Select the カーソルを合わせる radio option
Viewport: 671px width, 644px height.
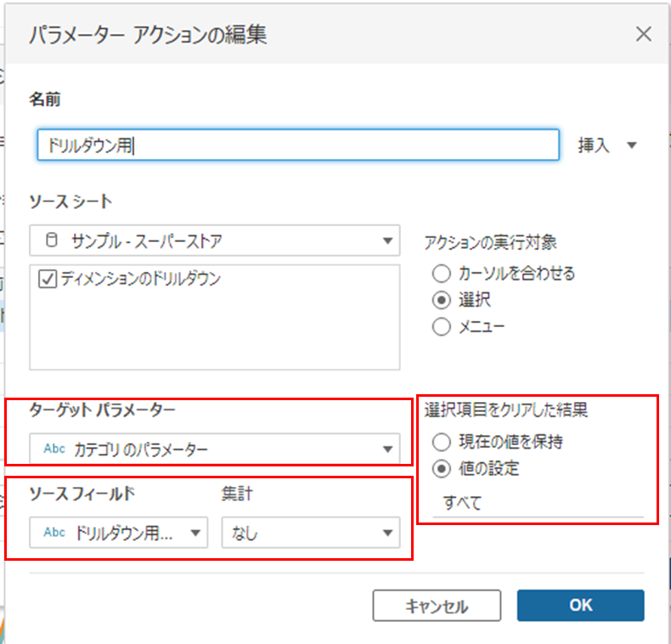pos(441,274)
